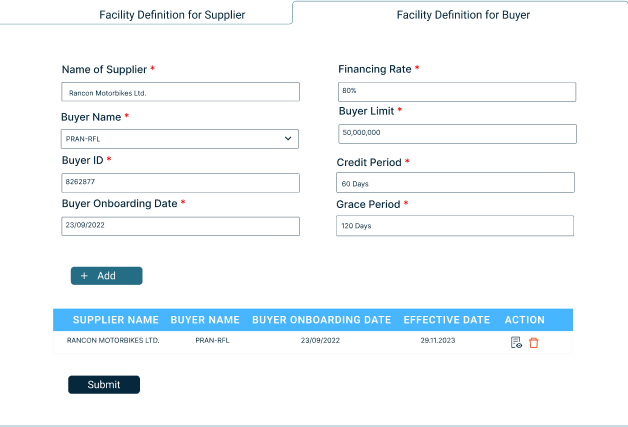Select the Rancon Motorbikes Ltd. table row
This screenshot has width=628, height=427.
pos(313,342)
